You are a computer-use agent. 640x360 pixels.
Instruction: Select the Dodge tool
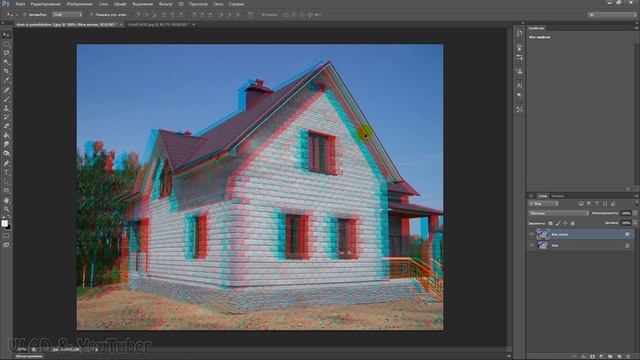(6, 153)
